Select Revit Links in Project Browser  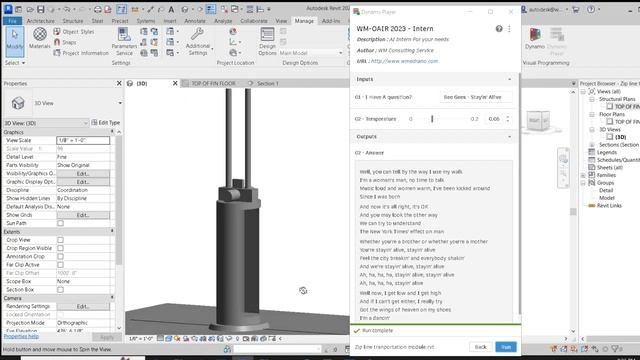coord(609,206)
